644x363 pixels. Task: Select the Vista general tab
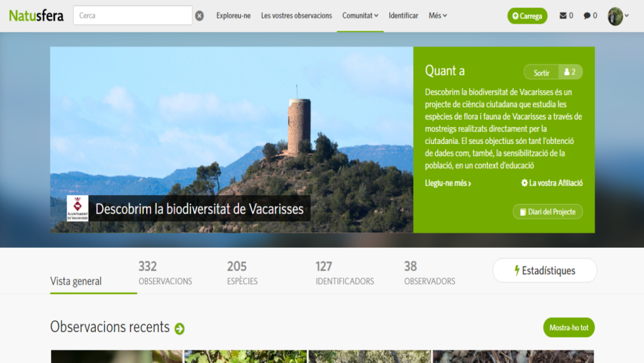coord(76,281)
